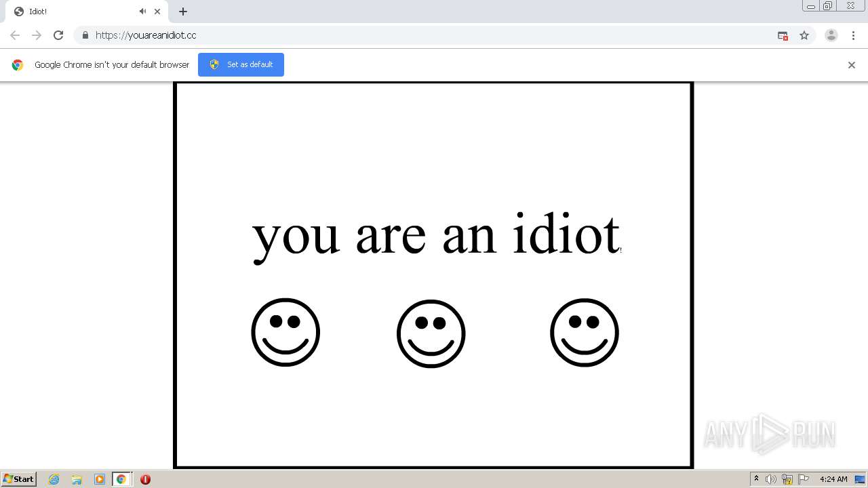The width and height of the screenshot is (868, 488).
Task: Launch Internet Explorer from taskbar
Action: (x=54, y=479)
